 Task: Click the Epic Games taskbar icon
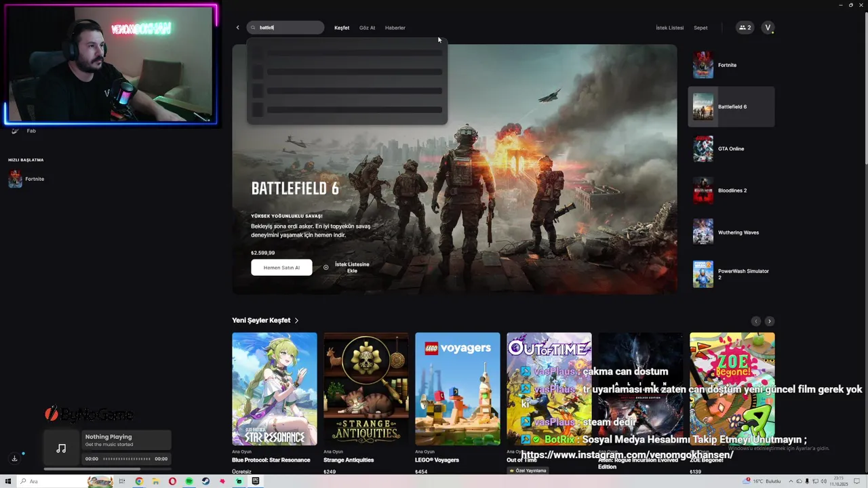click(x=256, y=481)
